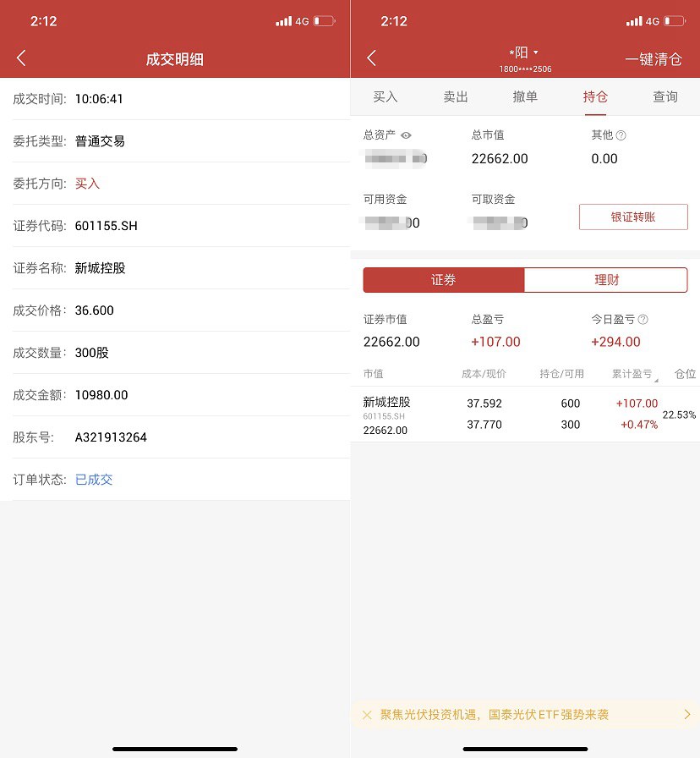Tap the arrow on the 国泰光伏ETF banner
This screenshot has height=758, width=700.
(687, 715)
